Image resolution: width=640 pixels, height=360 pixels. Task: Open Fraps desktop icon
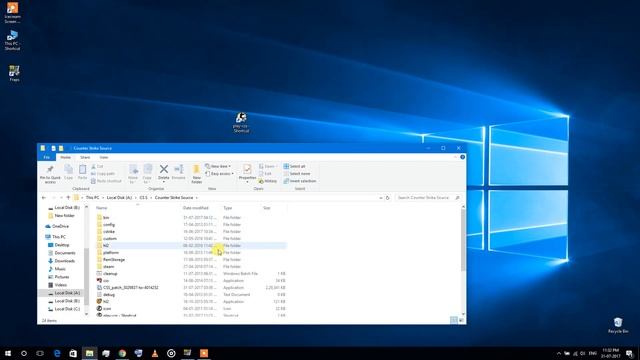[x=14, y=73]
